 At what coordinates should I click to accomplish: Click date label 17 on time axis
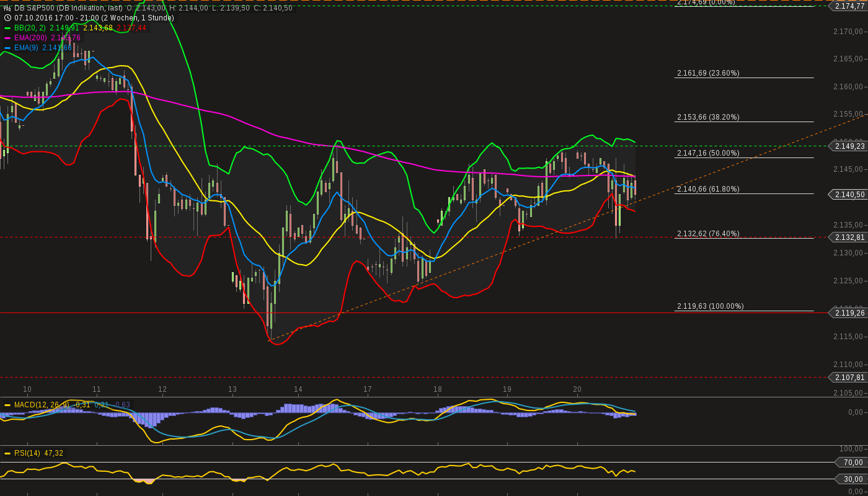(368, 389)
